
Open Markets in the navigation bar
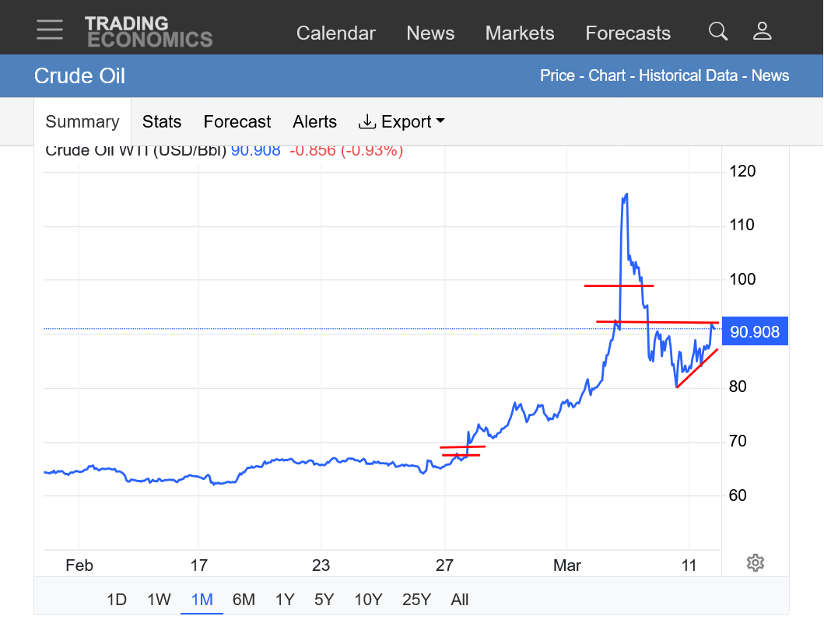(x=520, y=33)
